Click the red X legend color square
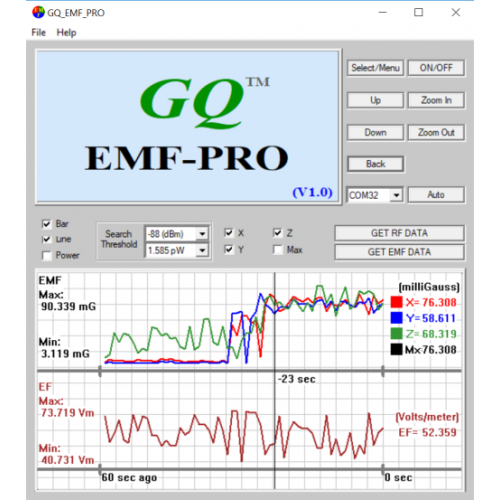Screen dimensions: 500x500 (396, 302)
